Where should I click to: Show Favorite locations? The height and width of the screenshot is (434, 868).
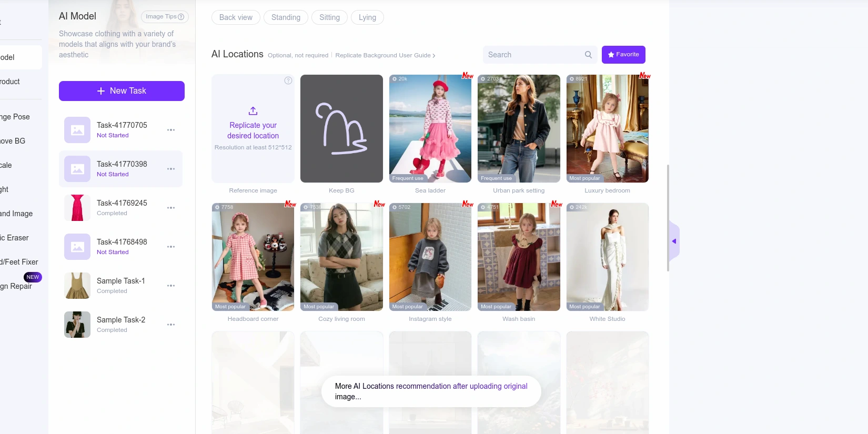[623, 55]
